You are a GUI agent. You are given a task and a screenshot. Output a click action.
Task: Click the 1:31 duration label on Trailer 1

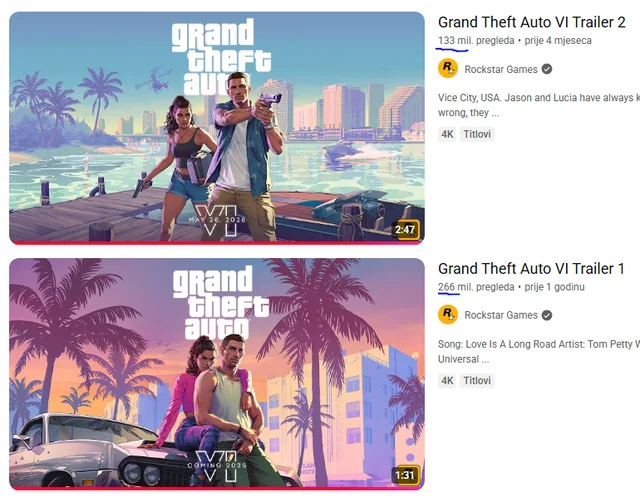pos(405,475)
